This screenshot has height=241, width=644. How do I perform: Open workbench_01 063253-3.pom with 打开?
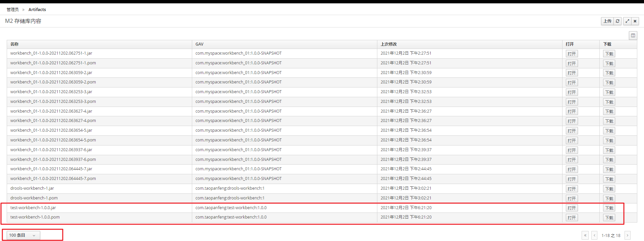(572, 102)
